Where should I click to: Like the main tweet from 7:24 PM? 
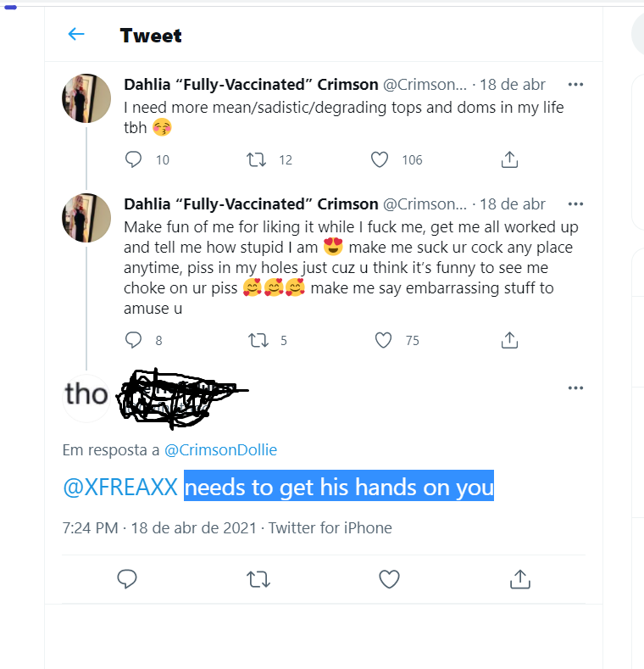(389, 579)
